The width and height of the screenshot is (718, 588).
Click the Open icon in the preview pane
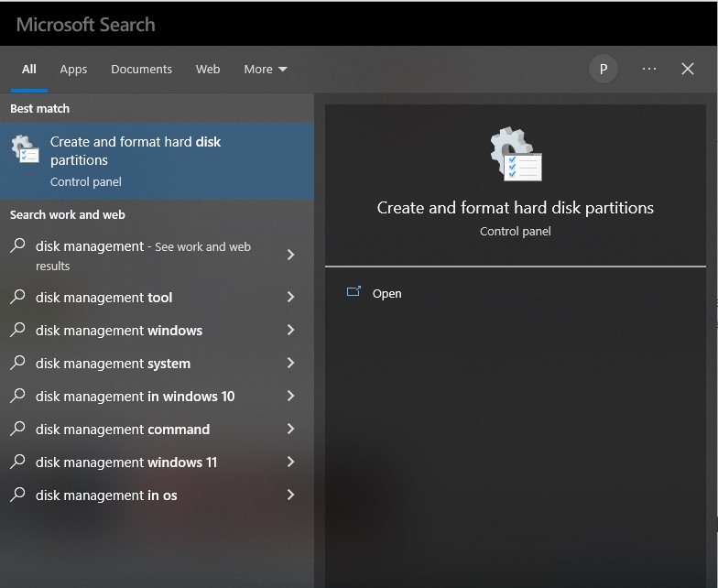coord(354,293)
